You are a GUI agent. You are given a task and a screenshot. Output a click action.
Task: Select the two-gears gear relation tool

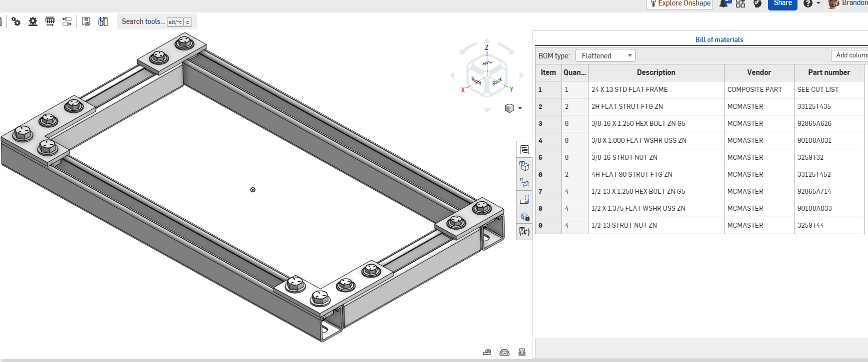[16, 21]
